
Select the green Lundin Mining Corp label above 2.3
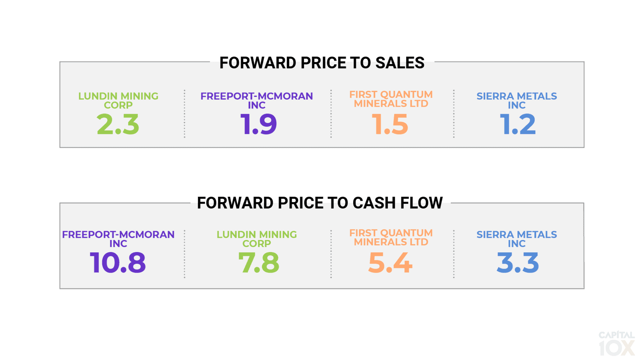(118, 100)
